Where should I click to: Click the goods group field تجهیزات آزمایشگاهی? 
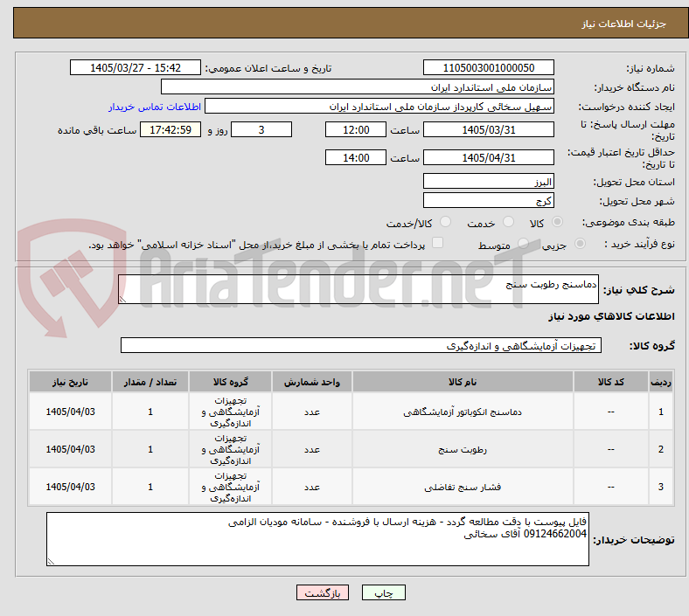pos(361,345)
